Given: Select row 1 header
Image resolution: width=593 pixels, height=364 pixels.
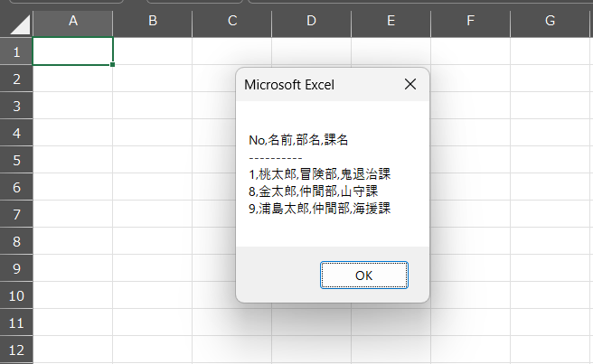Looking at the screenshot, I should [16, 51].
